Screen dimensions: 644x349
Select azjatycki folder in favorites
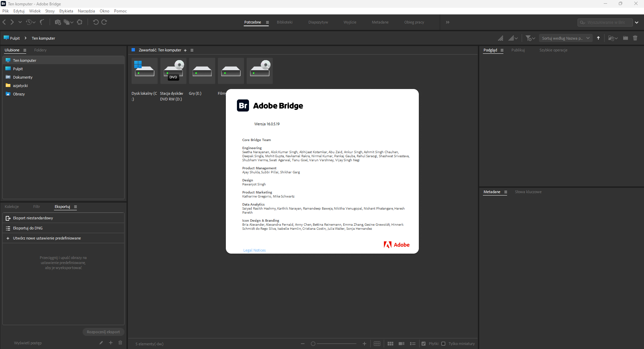click(x=63, y=86)
